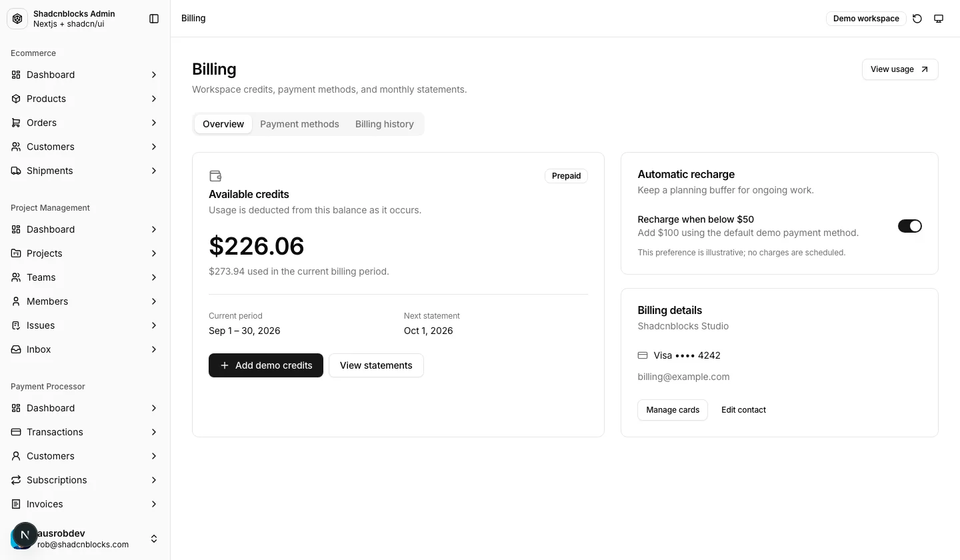Open the Billing history tab
This screenshot has height=560, width=960.
pyautogui.click(x=385, y=124)
